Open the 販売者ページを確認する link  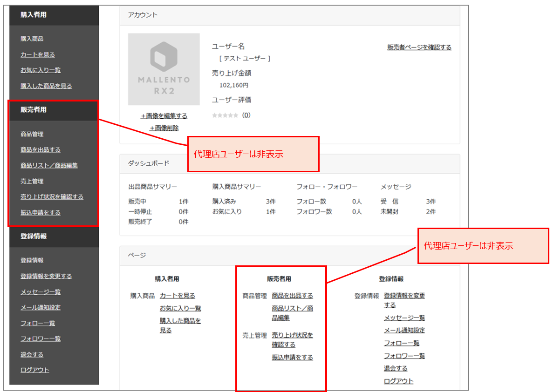(419, 47)
